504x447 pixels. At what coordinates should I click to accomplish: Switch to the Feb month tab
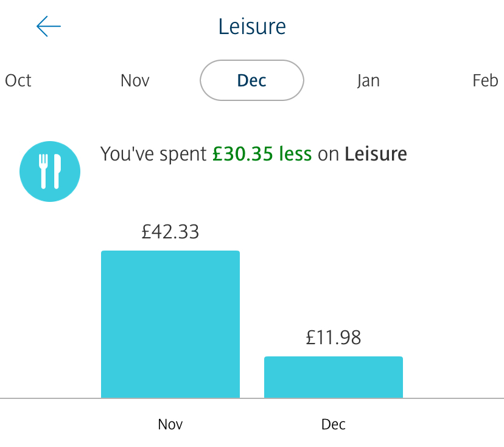click(x=485, y=80)
